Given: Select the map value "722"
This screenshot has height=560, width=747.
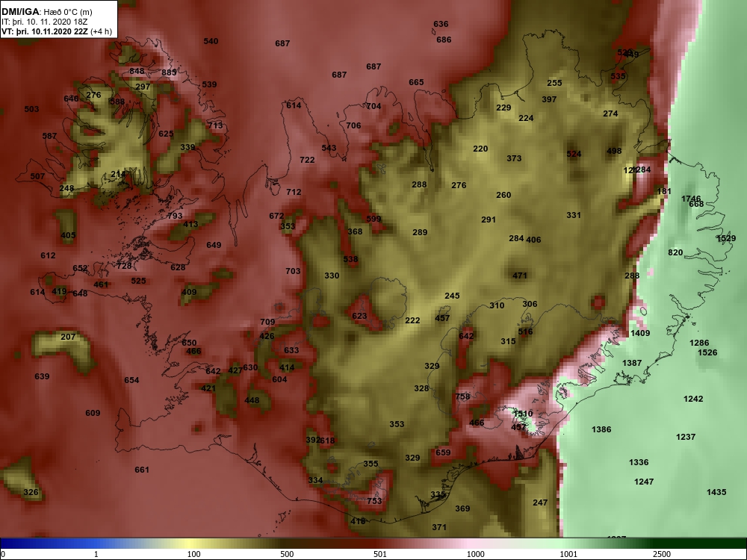Looking at the screenshot, I should 307,160.
